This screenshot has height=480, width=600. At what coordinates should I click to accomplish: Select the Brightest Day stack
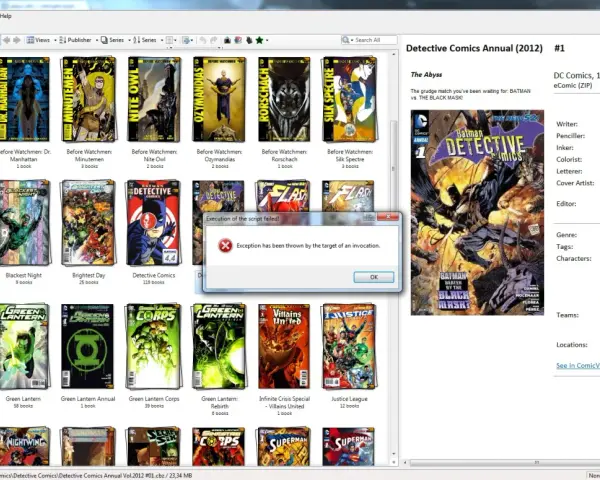click(88, 222)
